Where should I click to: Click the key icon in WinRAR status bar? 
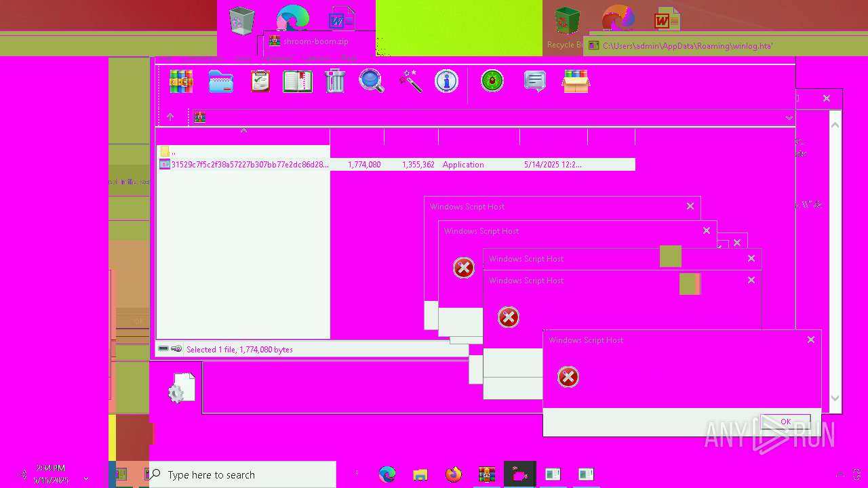point(176,349)
